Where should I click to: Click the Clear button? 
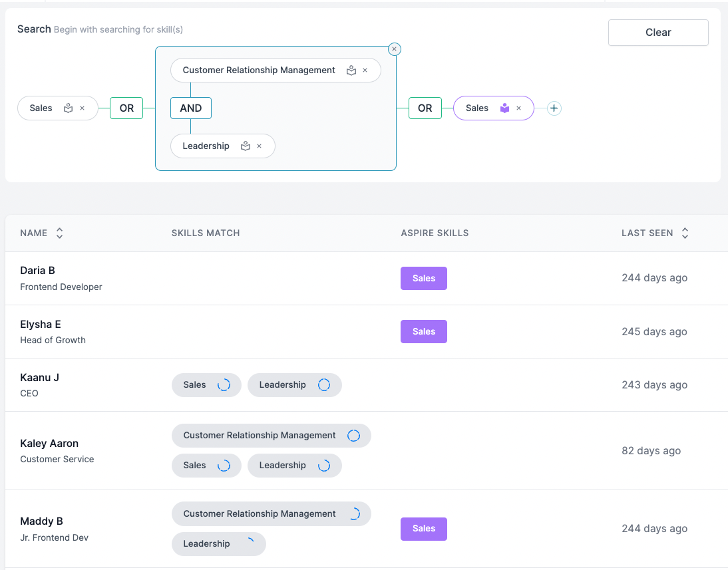pos(658,33)
